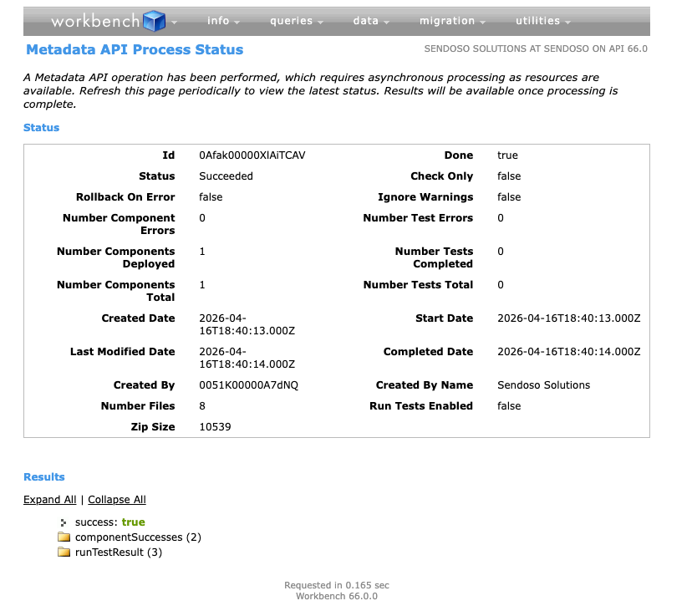The width and height of the screenshot is (692, 616).
Task: Click the Start Date value
Action: click(x=569, y=318)
